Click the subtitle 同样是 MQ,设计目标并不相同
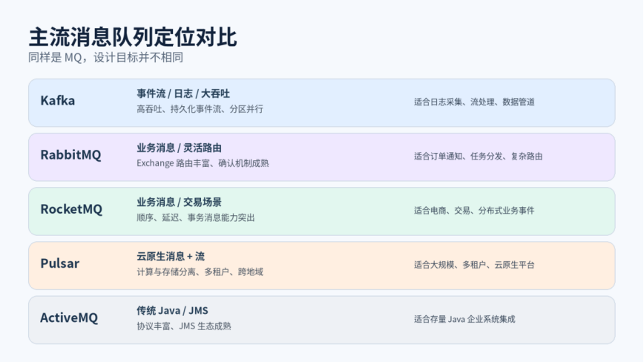The image size is (644, 362). 105,57
